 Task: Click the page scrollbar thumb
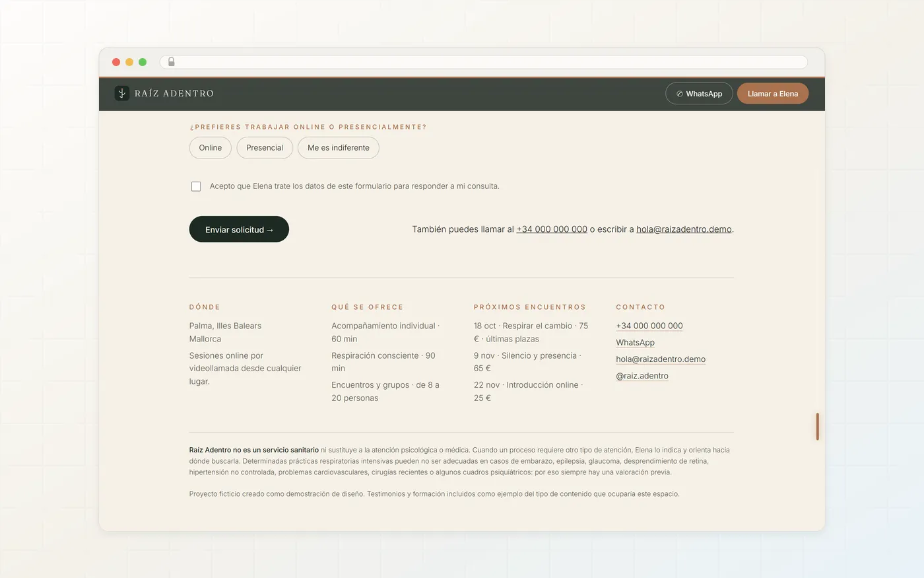(817, 427)
